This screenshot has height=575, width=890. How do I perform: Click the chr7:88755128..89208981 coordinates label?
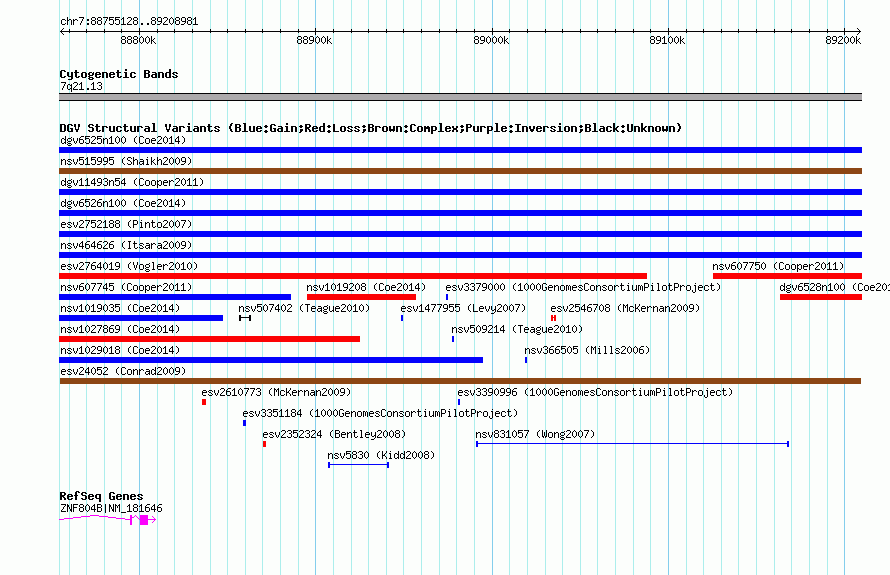129,21
